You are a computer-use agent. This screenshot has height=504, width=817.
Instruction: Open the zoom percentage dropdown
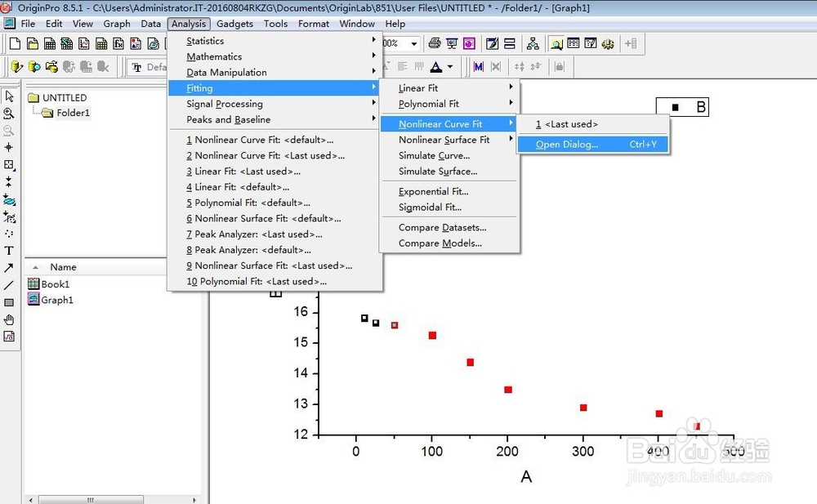click(x=413, y=44)
